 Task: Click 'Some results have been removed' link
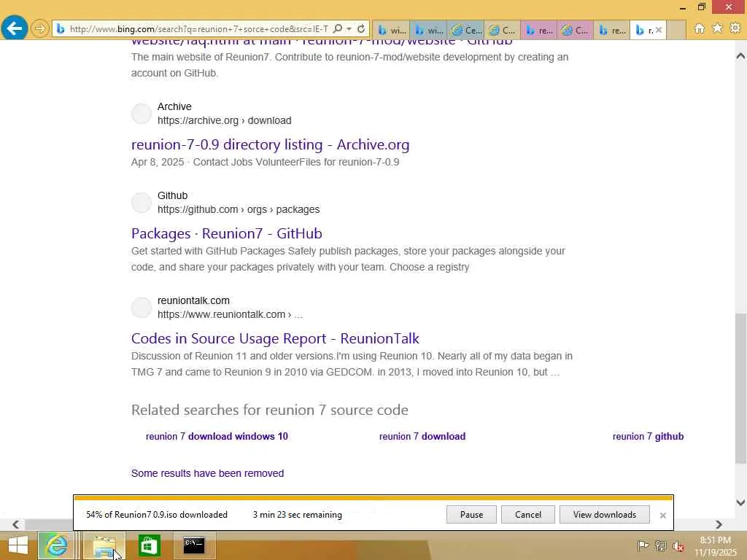207,473
